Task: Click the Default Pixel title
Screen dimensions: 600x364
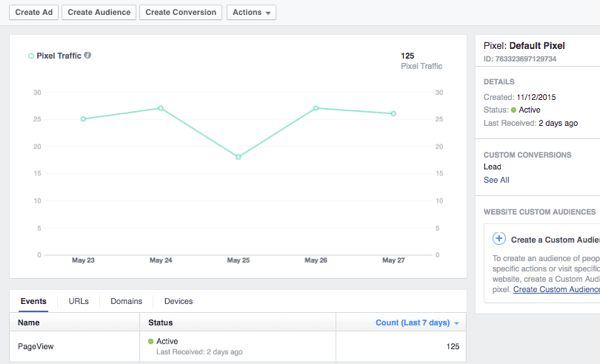Action: [x=537, y=46]
